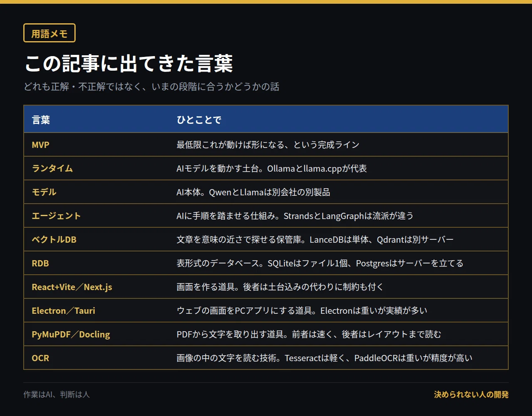
Task: Click the ひとことで column header
Action: [199, 120]
